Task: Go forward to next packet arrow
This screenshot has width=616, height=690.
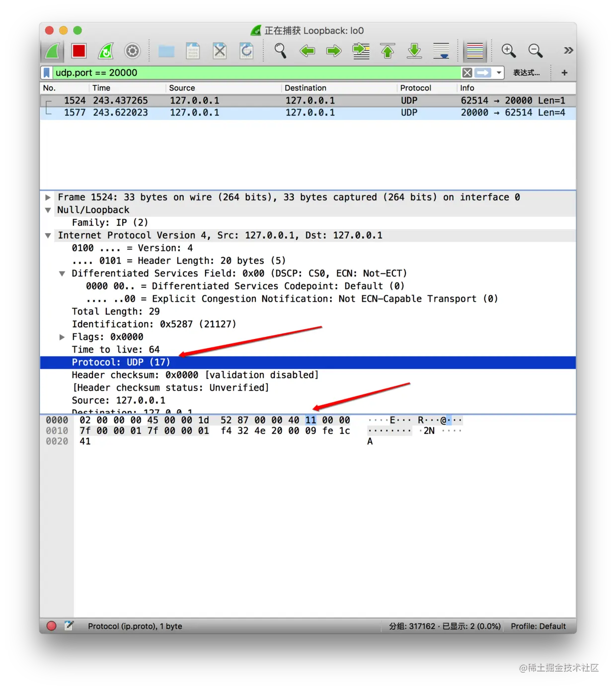Action: click(x=334, y=51)
